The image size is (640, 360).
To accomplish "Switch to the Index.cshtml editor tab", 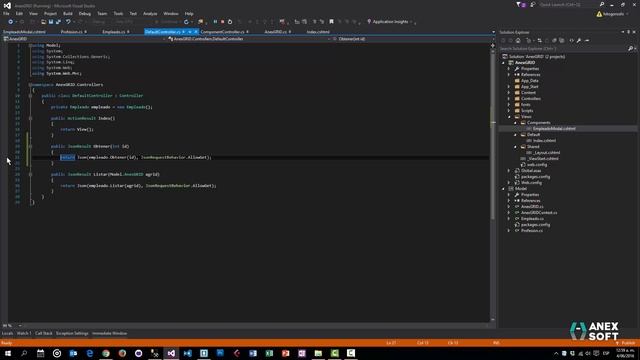I will coord(318,32).
